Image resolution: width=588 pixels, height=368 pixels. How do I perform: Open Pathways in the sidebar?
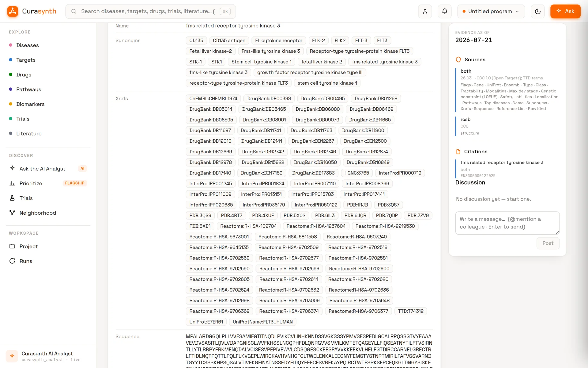(x=28, y=89)
